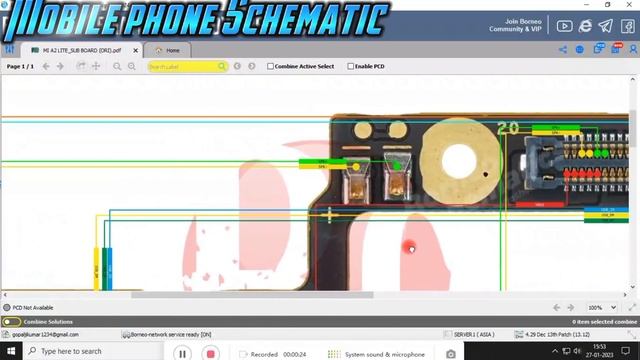Open the blue-badged windows icon
640x360 pixels.
click(599, 49)
